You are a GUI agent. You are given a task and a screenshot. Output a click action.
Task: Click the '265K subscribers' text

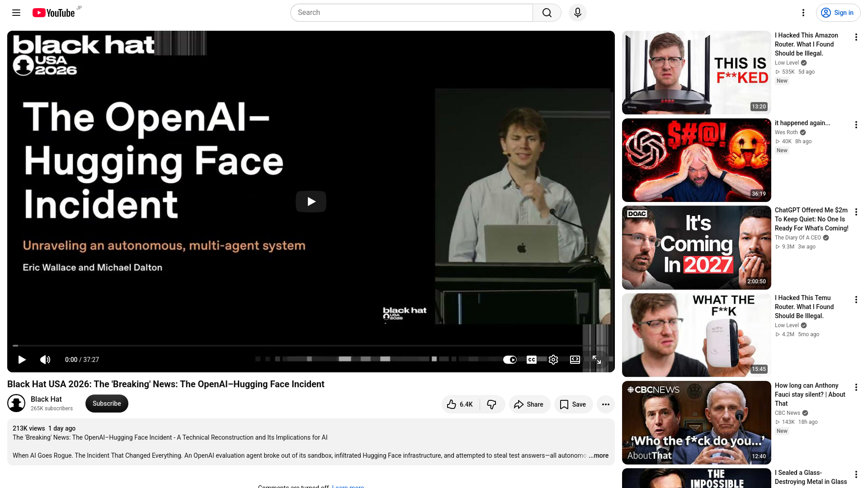[x=52, y=408]
